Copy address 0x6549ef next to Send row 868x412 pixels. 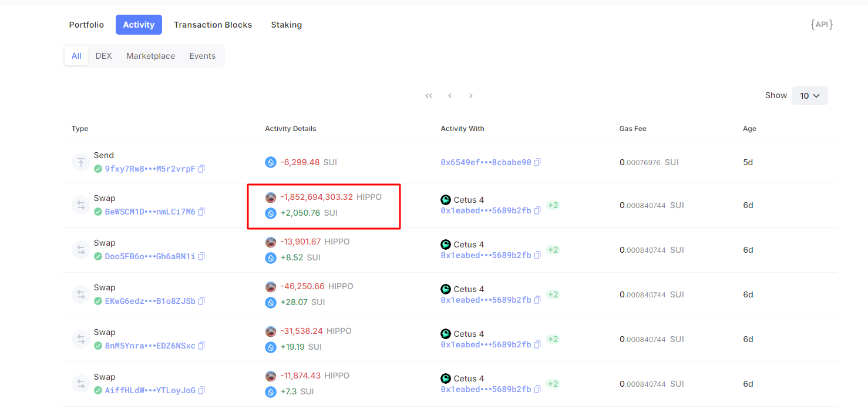point(537,162)
